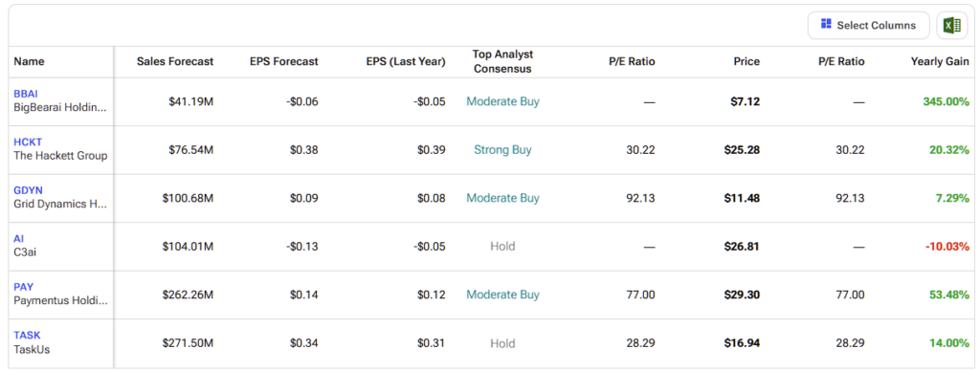The image size is (980, 371).
Task: Click the 345.00% yearly gain value
Action: click(946, 101)
